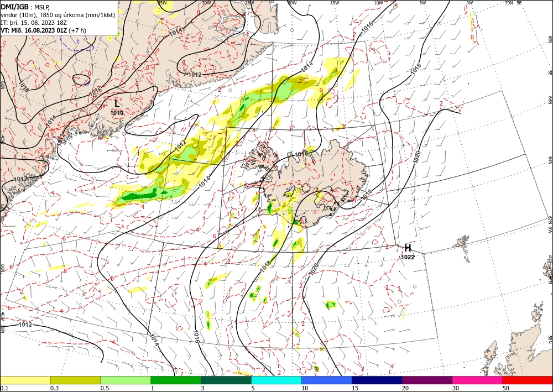
Task: Select the green 1–3 mm legend band
Action: coord(176,380)
